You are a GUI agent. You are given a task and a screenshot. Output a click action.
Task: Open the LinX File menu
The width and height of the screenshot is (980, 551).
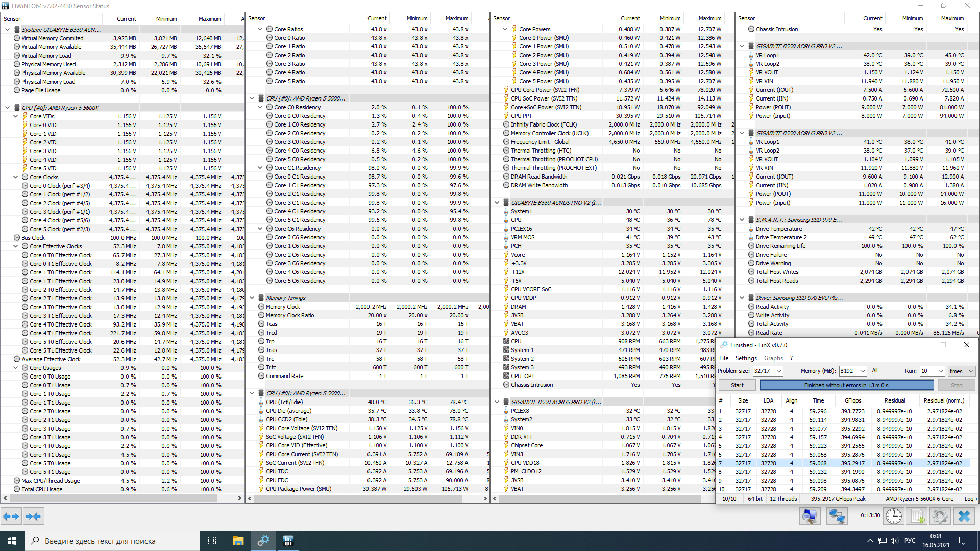coord(723,358)
